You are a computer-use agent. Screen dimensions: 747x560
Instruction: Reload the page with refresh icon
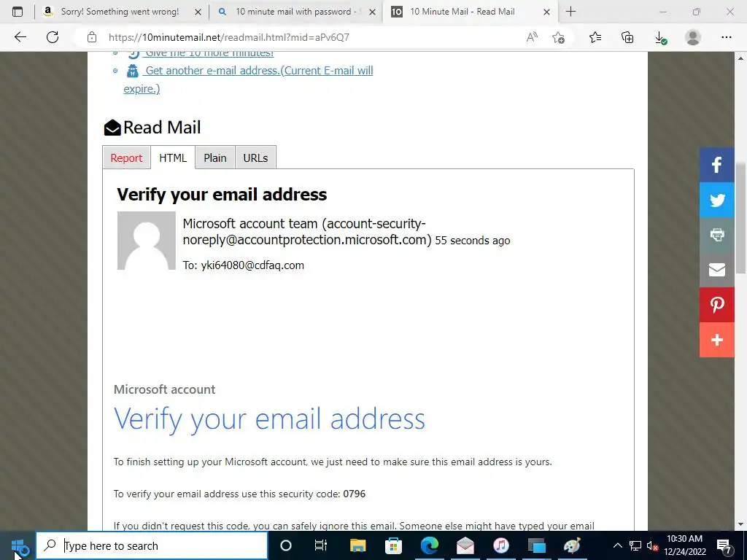[x=53, y=37]
